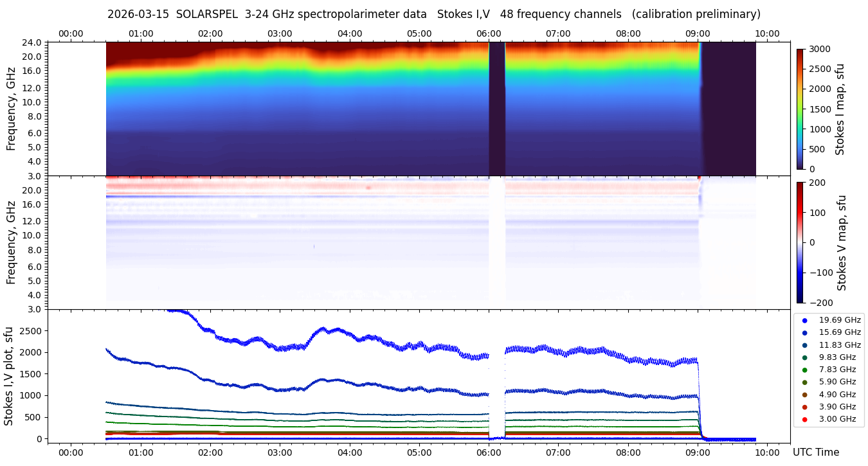Click the 5.90 GHz legend marker dot

pos(804,382)
